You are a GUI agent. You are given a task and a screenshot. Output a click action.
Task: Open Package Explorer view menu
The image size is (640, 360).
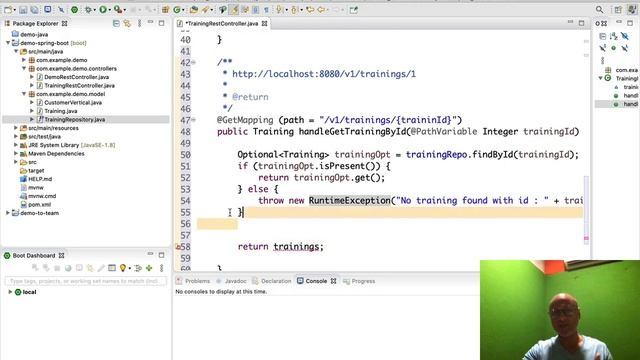pyautogui.click(x=139, y=23)
